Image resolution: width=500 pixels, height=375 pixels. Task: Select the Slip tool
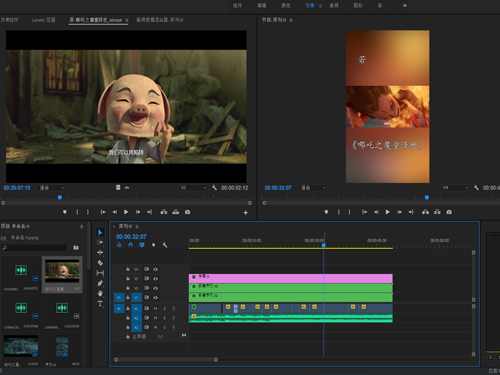(100, 273)
